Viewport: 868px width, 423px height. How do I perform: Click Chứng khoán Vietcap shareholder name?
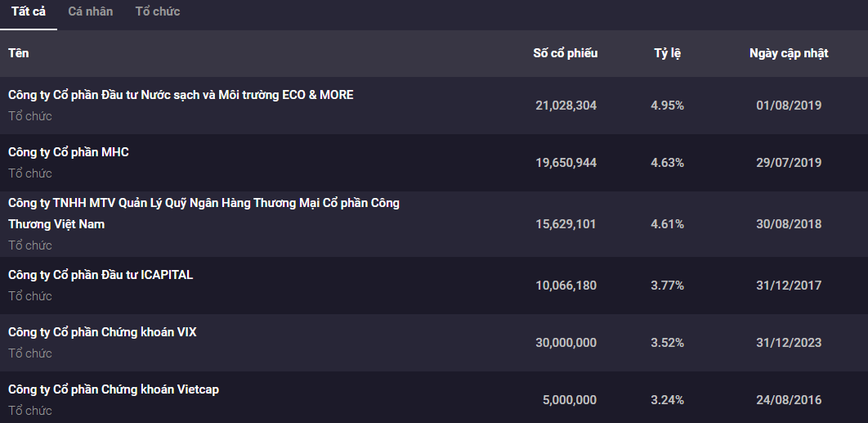114,389
